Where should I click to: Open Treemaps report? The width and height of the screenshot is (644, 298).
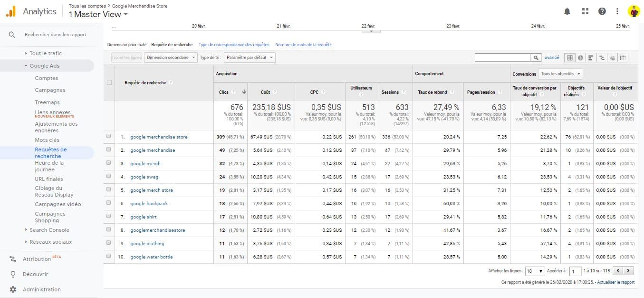click(48, 102)
